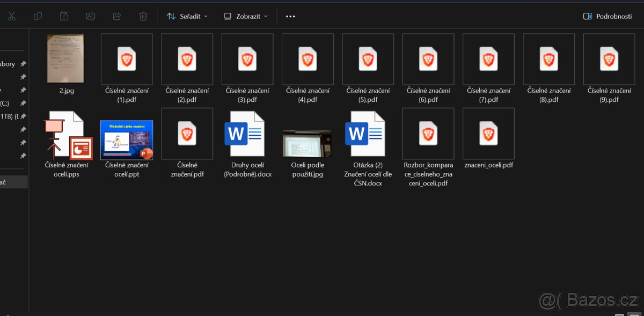
Task: Select the Číselné značení ocelí.pps file
Action: (66, 134)
